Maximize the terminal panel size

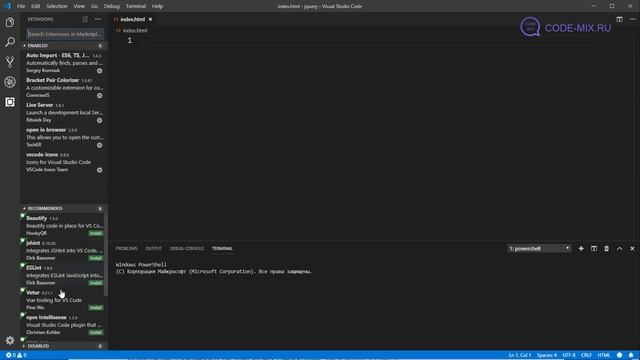(620, 249)
